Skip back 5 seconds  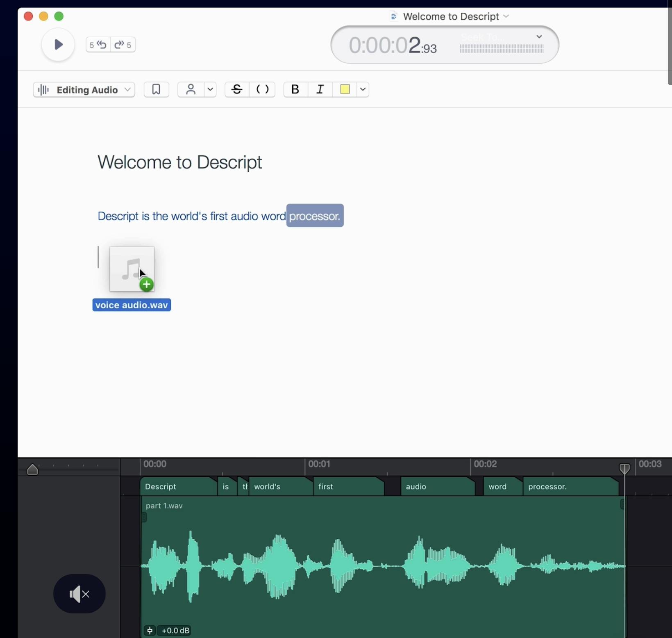98,45
